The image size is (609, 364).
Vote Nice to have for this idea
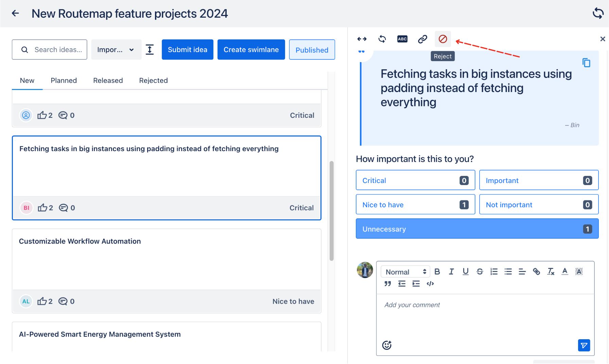(x=415, y=204)
